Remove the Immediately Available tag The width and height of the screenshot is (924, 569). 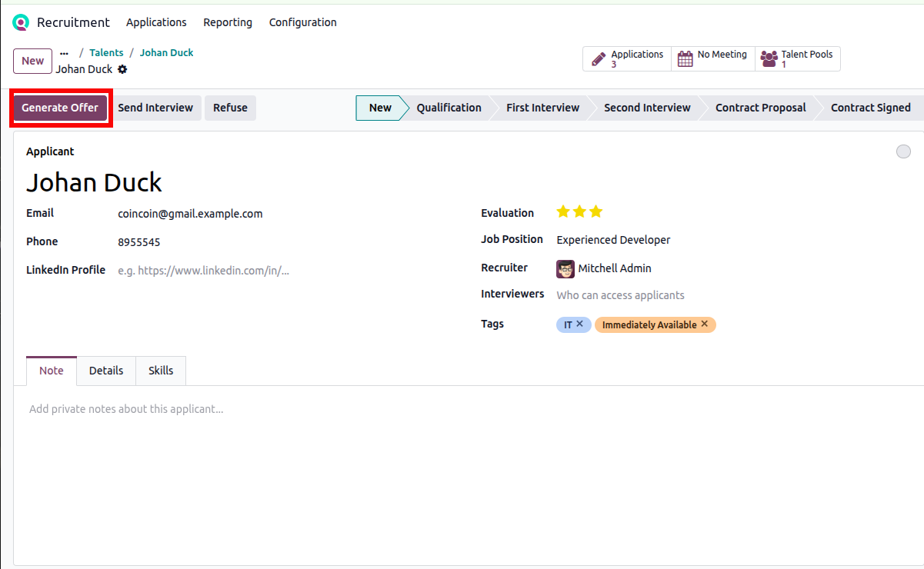(x=705, y=324)
